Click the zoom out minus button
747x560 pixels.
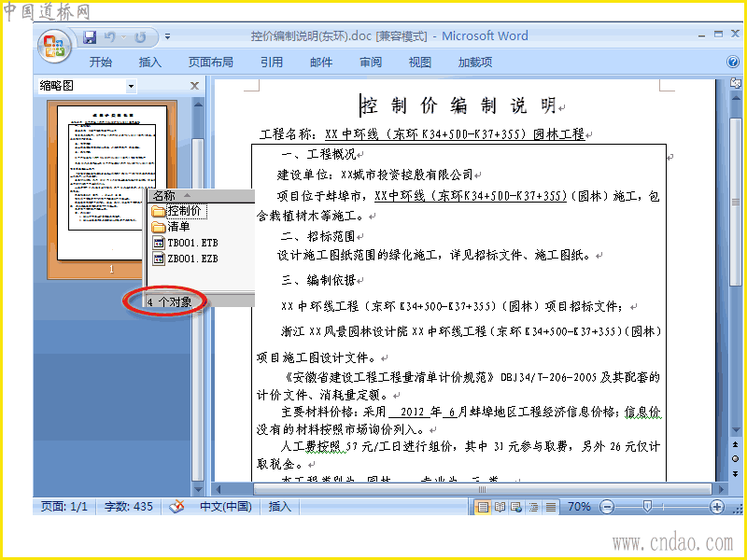point(607,507)
